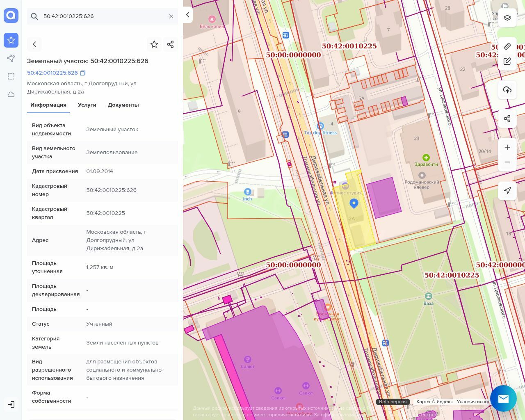The height and width of the screenshot is (420, 525).
Task: Open Favorites section in the left sidebar
Action: tap(11, 40)
